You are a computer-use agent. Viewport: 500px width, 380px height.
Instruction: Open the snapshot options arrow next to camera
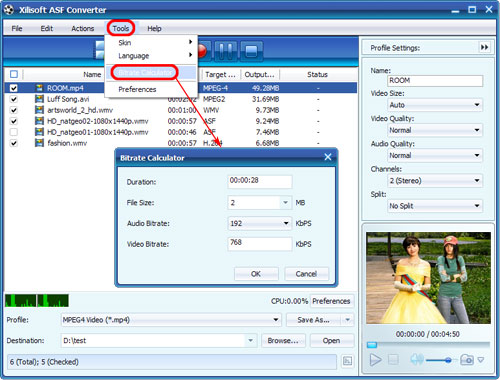(x=481, y=360)
